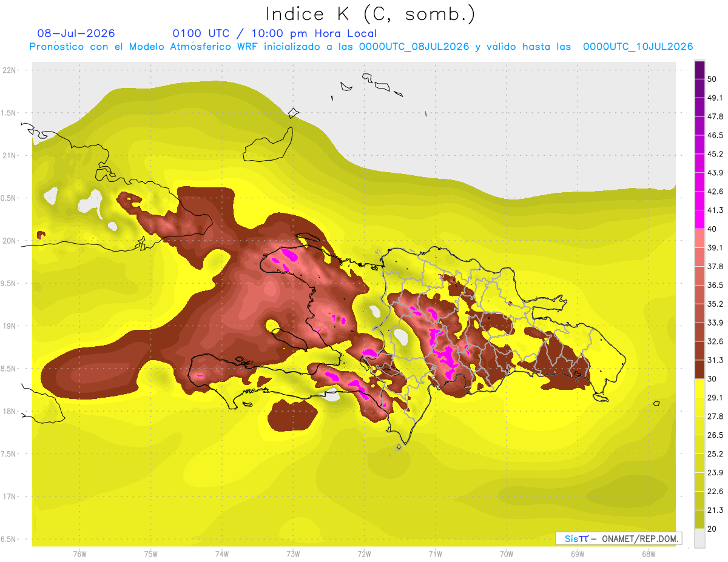
Task: Click the '74W' longitude label
Action: pyautogui.click(x=222, y=554)
